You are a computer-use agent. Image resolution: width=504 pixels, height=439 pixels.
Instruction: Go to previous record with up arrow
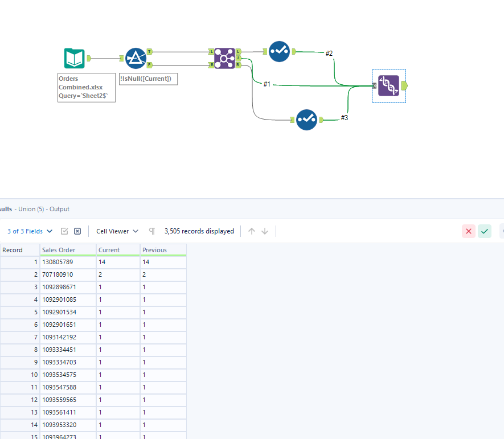click(x=252, y=231)
